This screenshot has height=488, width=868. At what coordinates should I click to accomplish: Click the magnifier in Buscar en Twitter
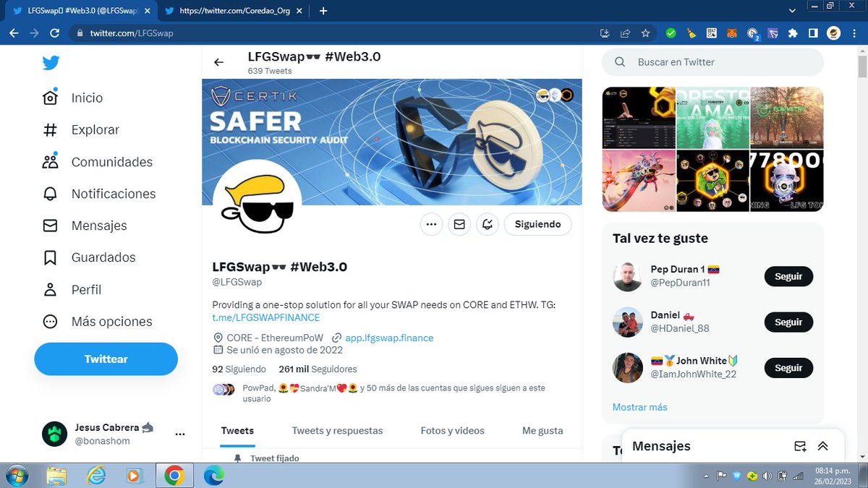620,62
